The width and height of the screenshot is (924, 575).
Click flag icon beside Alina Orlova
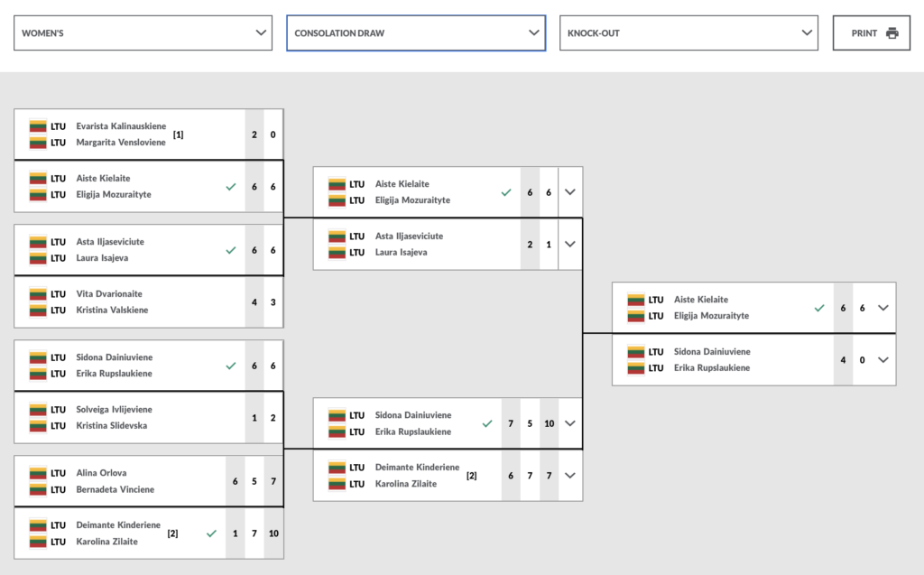tap(38, 473)
